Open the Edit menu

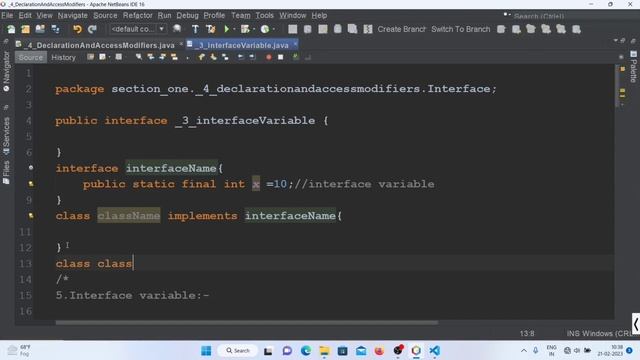click(25, 16)
